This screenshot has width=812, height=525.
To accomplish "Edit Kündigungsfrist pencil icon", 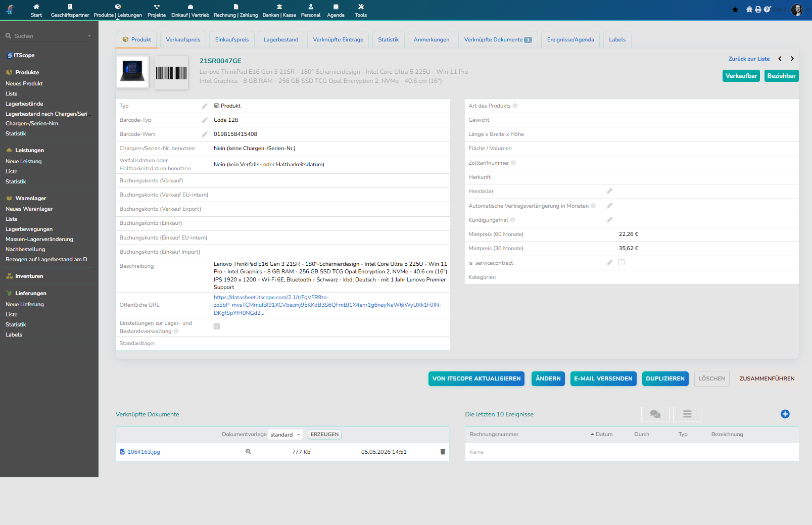I will [609, 220].
